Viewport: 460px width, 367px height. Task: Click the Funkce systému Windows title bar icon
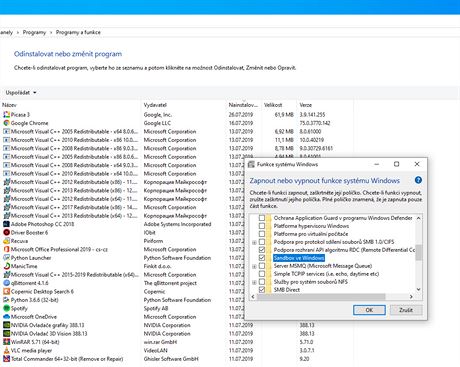[x=252, y=164]
